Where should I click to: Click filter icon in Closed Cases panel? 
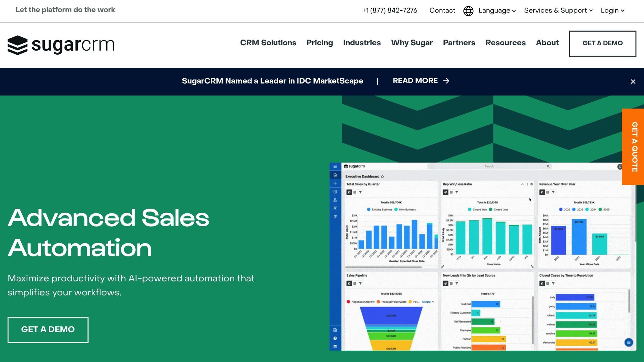click(x=553, y=283)
